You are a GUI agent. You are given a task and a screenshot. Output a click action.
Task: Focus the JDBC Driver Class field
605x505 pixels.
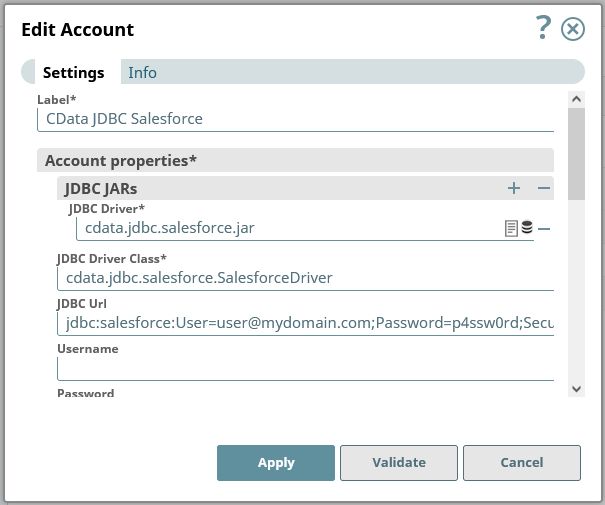point(305,277)
